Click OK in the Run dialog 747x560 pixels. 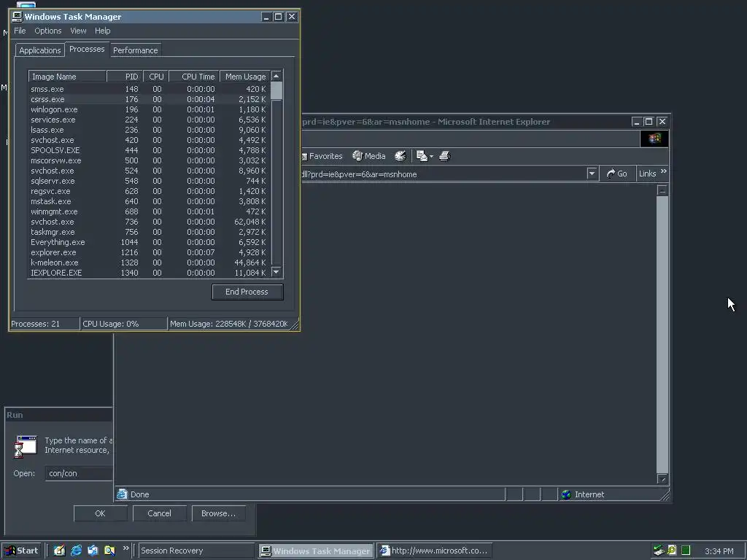100,513
